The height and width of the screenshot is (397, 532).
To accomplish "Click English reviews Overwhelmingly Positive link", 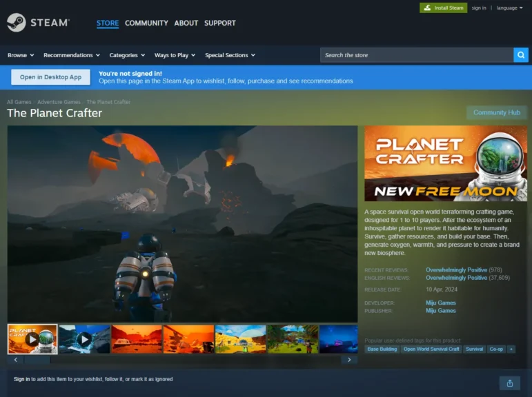I will click(456, 278).
